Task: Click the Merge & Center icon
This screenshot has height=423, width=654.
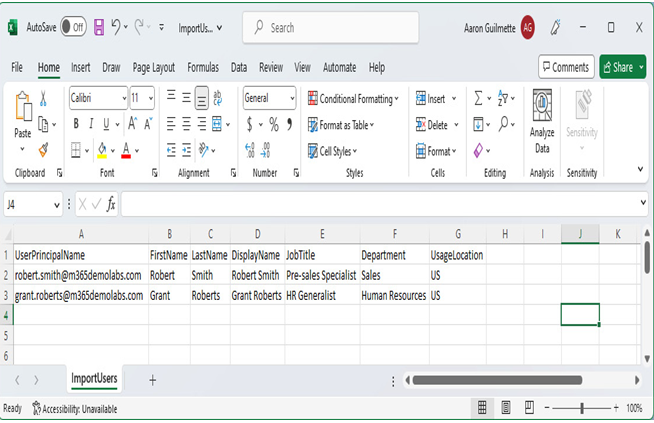Action: (217, 124)
